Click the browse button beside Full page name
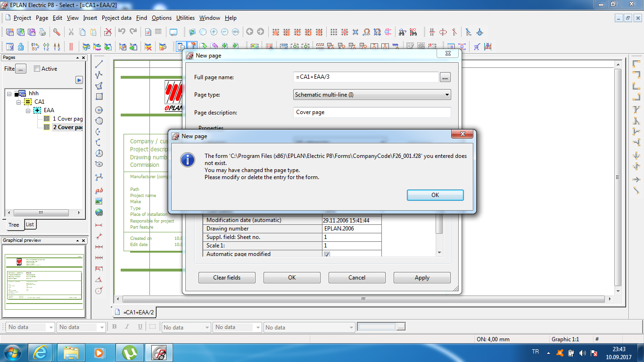The width and height of the screenshot is (644, 362). click(x=445, y=77)
